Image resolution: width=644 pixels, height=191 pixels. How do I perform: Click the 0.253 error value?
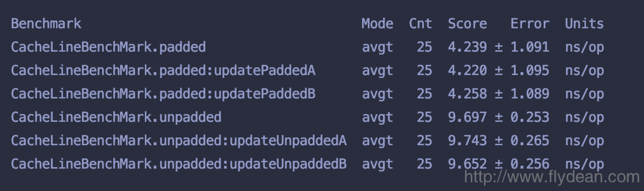[x=530, y=117]
